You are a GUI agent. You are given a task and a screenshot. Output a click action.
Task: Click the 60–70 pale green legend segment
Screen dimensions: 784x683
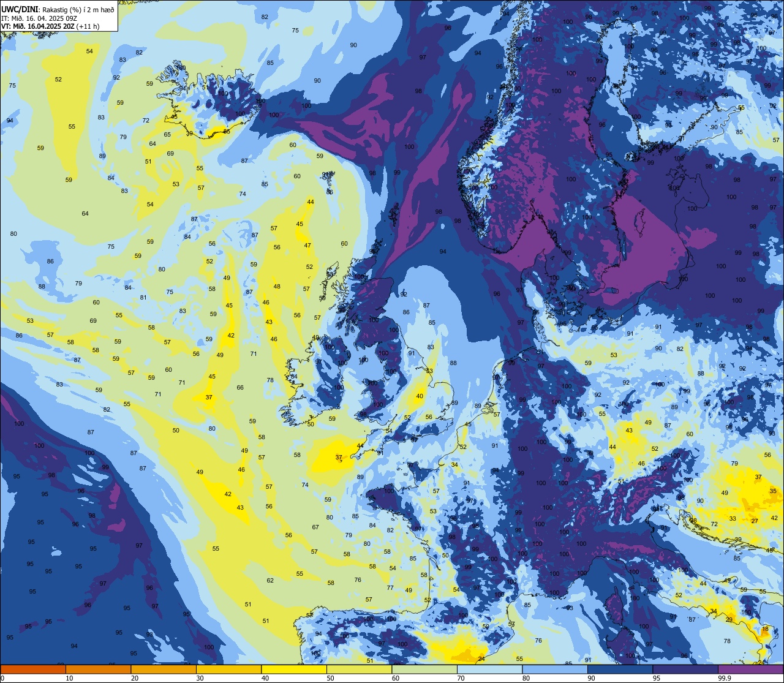coord(424,669)
